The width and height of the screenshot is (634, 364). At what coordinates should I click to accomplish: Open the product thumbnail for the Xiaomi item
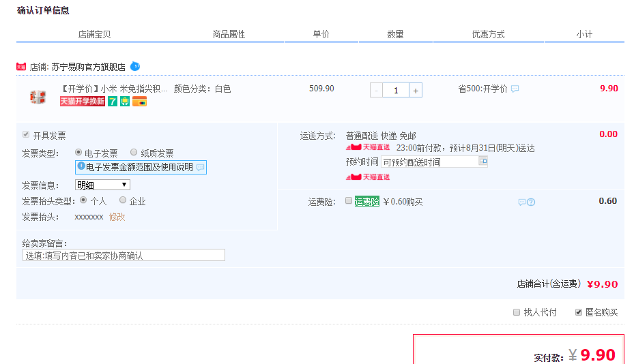(x=38, y=97)
